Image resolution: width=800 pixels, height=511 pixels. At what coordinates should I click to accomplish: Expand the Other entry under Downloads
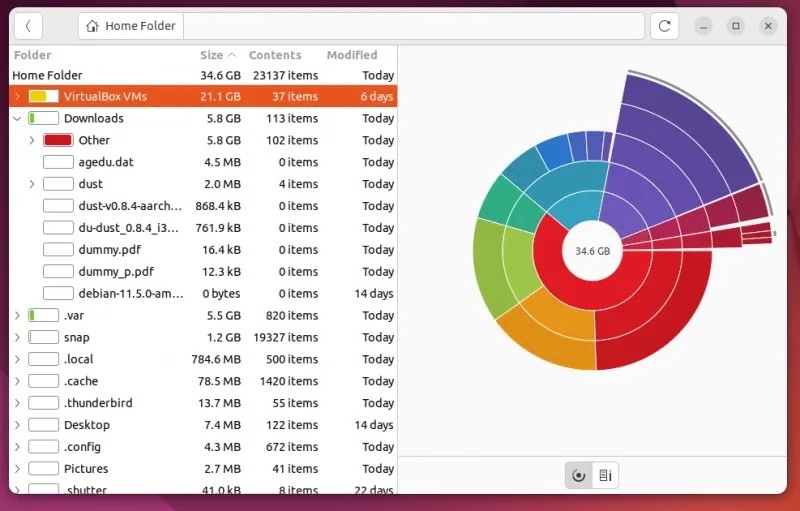click(x=32, y=140)
